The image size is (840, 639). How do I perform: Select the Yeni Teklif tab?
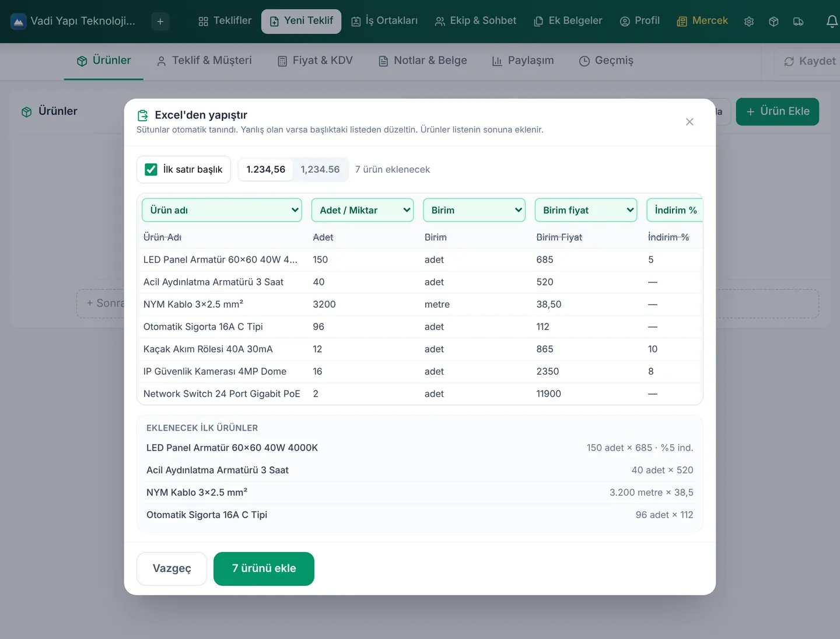[302, 21]
